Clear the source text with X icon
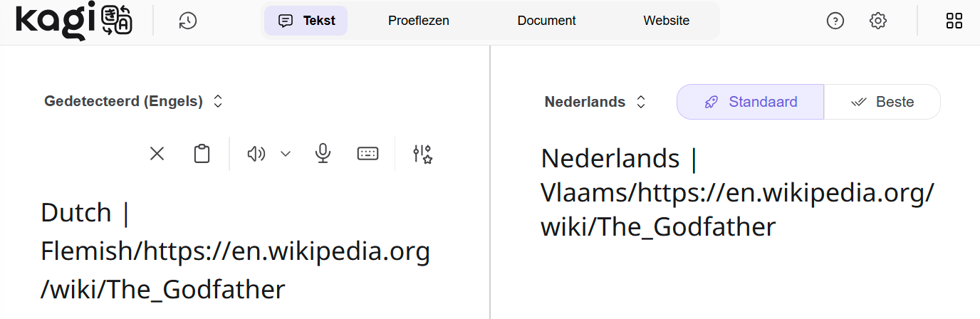The width and height of the screenshot is (980, 319). point(157,154)
